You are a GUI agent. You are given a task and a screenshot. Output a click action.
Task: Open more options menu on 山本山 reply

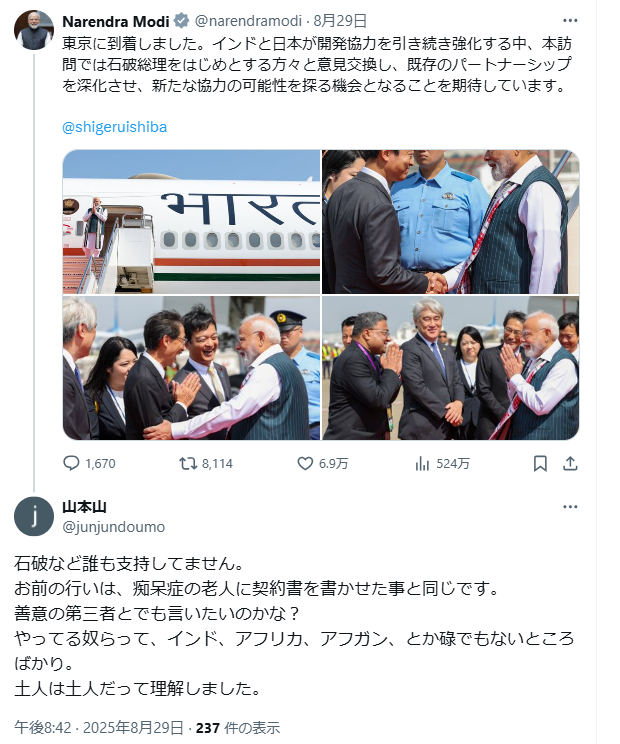coord(570,507)
